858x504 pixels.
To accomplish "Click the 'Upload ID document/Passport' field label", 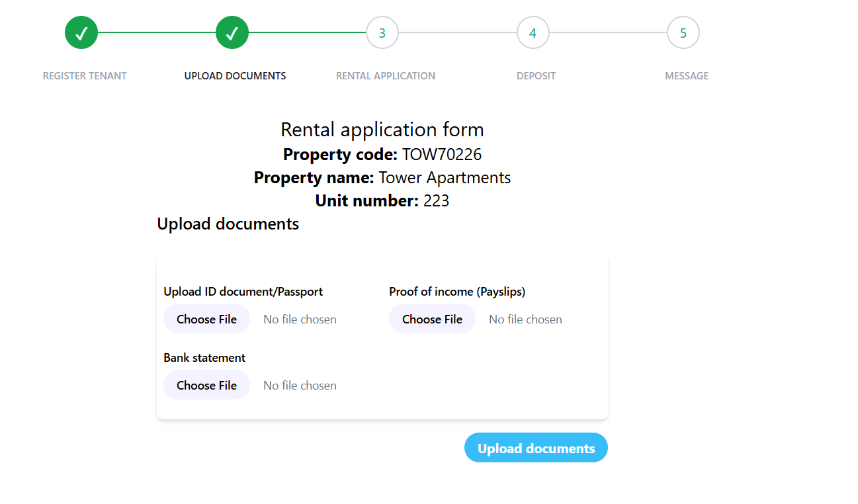I will [x=243, y=292].
